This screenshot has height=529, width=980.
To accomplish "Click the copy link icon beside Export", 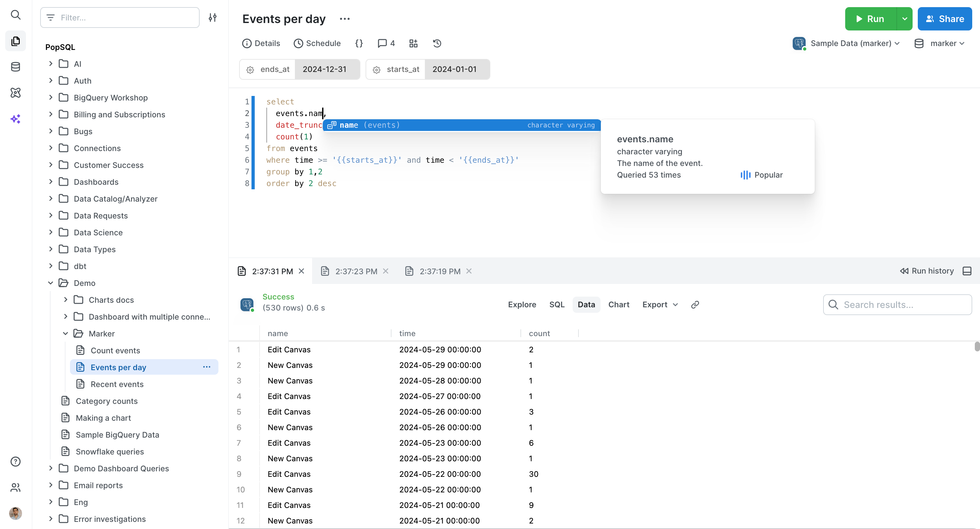I will 695,304.
